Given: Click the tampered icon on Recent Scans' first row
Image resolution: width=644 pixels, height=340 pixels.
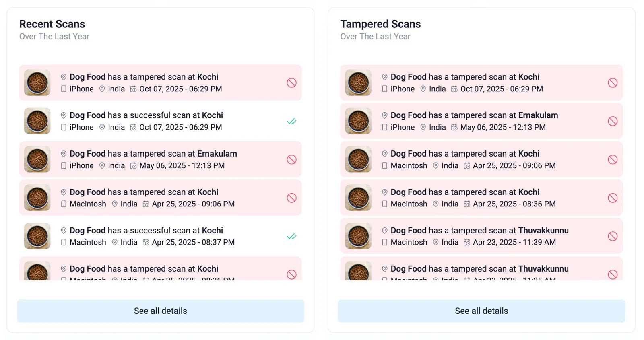Looking at the screenshot, I should tap(291, 83).
